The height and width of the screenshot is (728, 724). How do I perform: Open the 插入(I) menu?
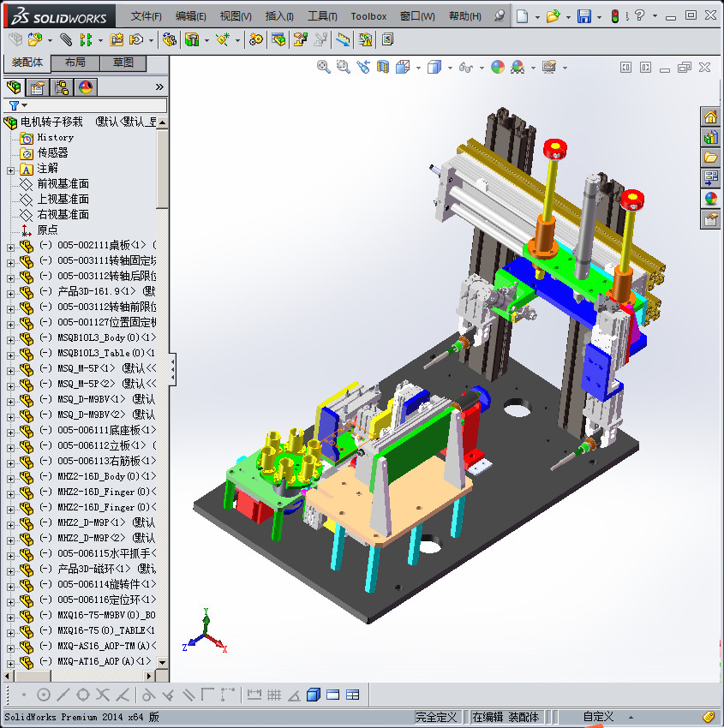pyautogui.click(x=279, y=16)
